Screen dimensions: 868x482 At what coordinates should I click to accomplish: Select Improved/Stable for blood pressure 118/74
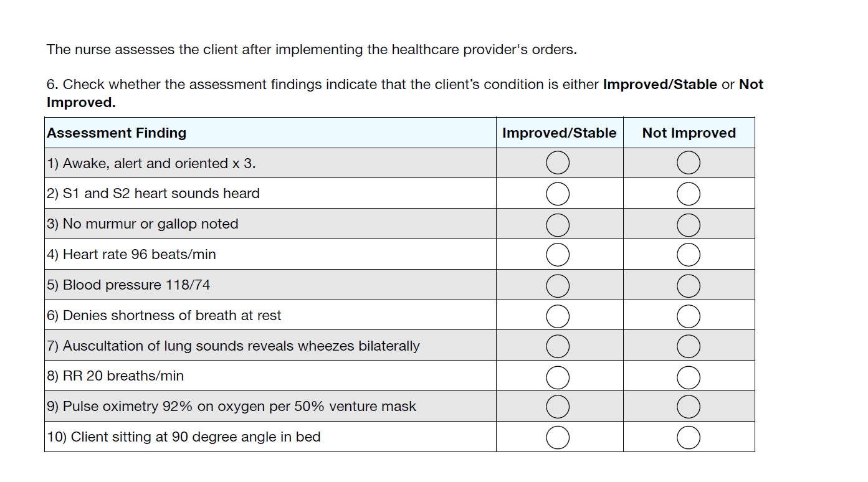tap(558, 285)
